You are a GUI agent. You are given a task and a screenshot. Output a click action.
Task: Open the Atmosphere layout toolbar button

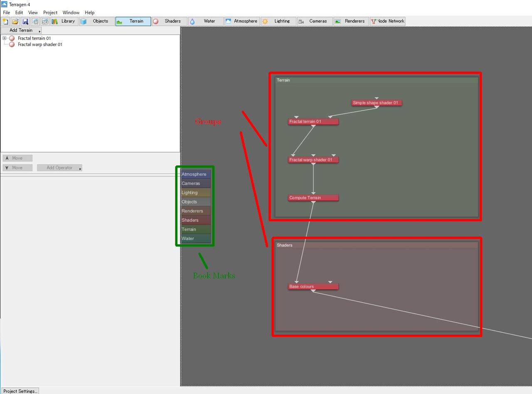(242, 21)
